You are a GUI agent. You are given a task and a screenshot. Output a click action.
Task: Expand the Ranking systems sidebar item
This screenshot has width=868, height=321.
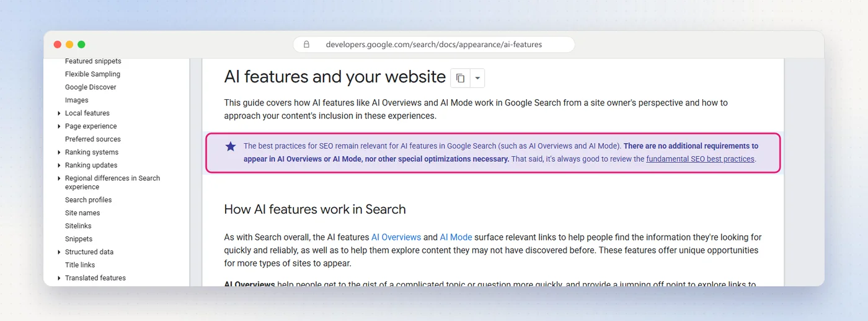[59, 152]
